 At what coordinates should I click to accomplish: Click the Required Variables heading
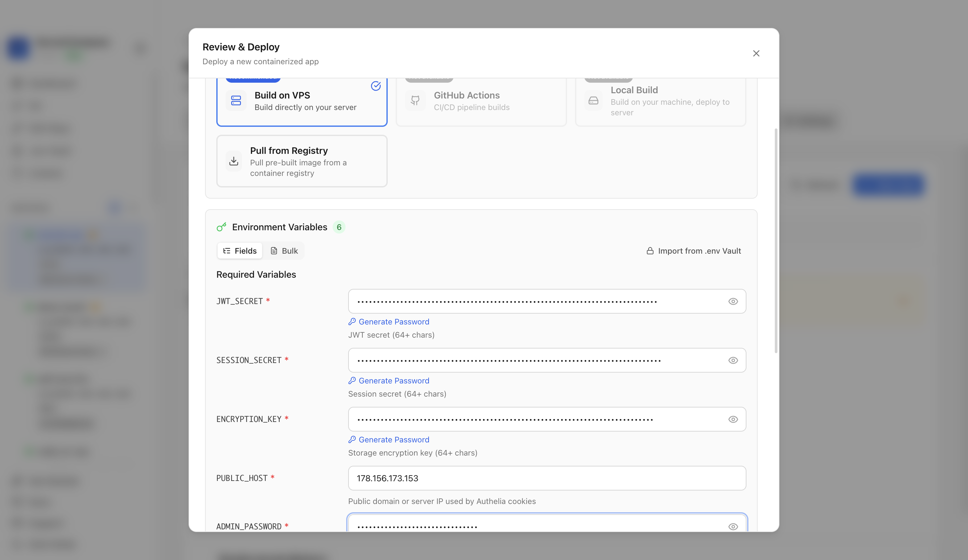pyautogui.click(x=256, y=275)
